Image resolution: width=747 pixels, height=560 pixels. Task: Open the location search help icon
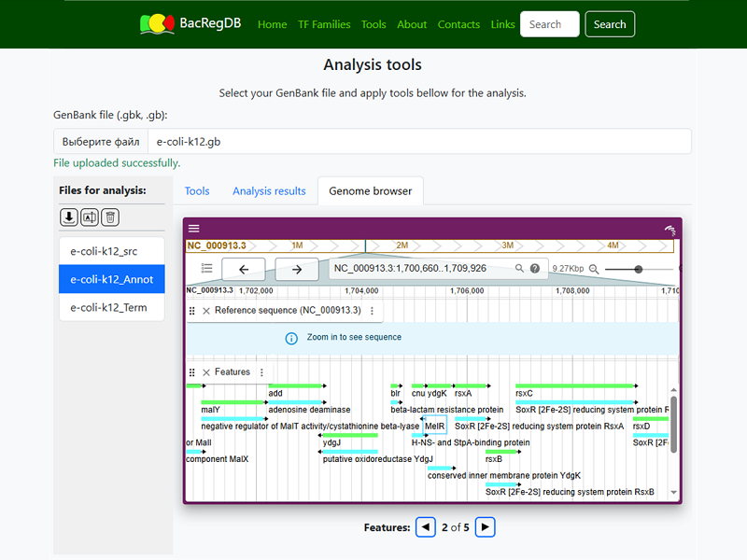[535, 269]
